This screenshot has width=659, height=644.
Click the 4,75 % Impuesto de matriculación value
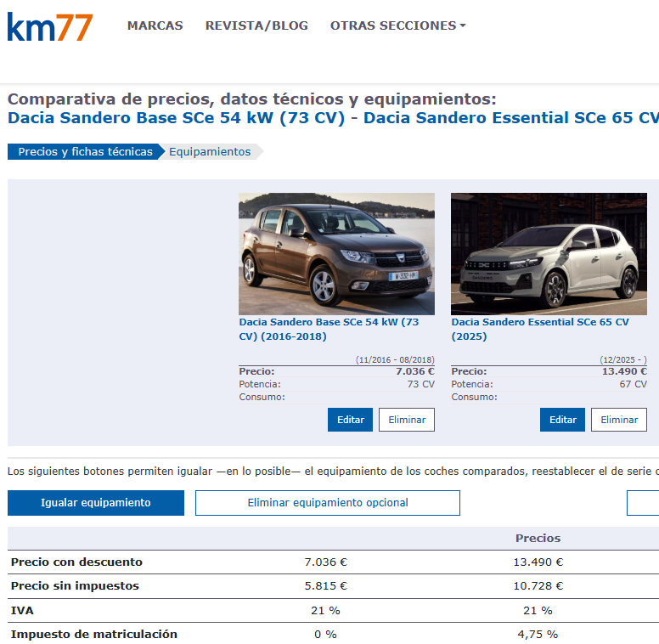[538, 635]
